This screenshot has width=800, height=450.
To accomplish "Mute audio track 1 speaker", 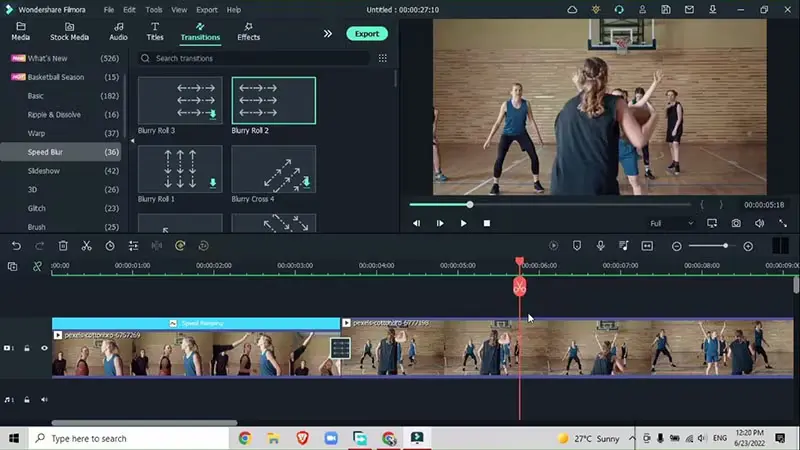I will (x=44, y=400).
